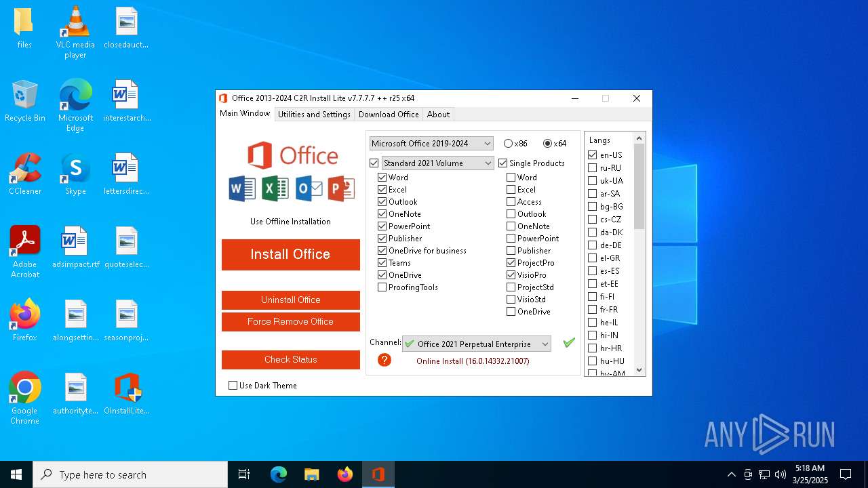Open Download Office tab
868x488 pixels.
point(389,114)
